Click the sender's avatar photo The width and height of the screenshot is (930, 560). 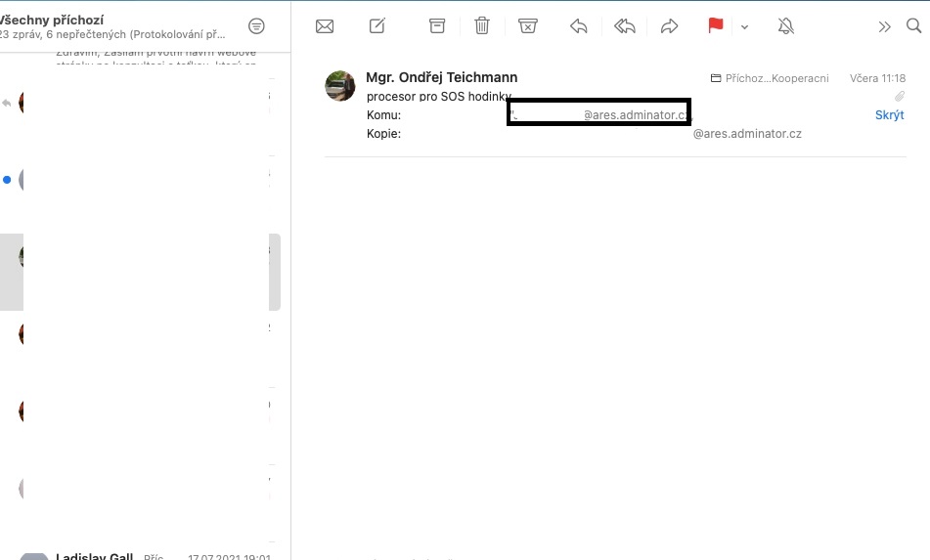(x=340, y=86)
